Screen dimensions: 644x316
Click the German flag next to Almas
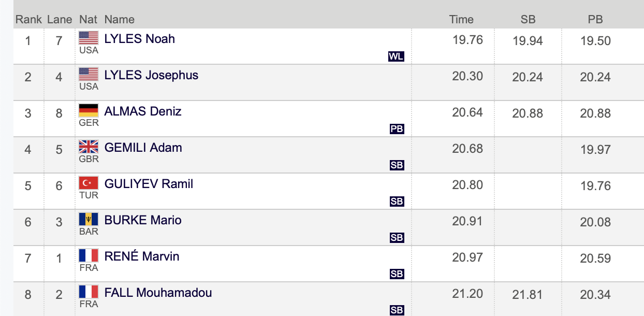coord(88,110)
